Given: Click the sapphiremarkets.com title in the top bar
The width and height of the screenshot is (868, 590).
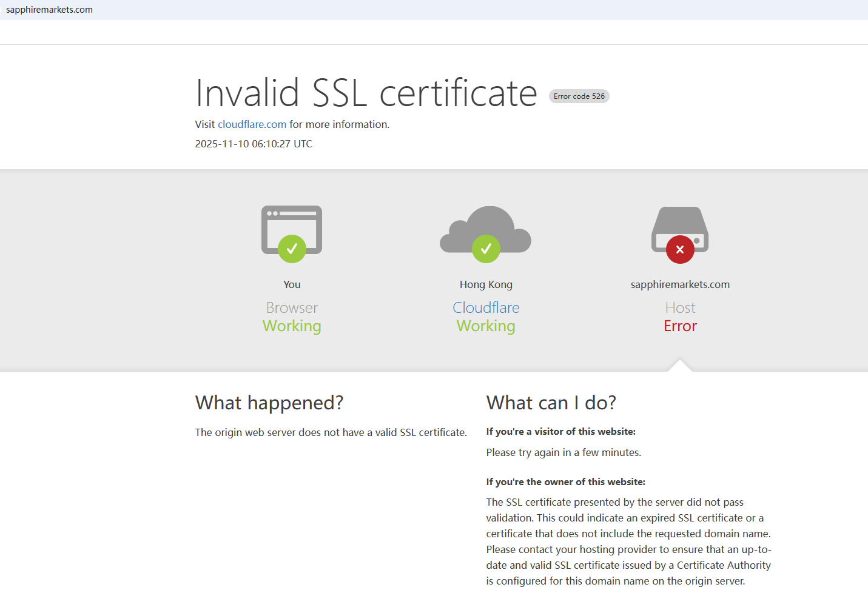Looking at the screenshot, I should click(49, 10).
